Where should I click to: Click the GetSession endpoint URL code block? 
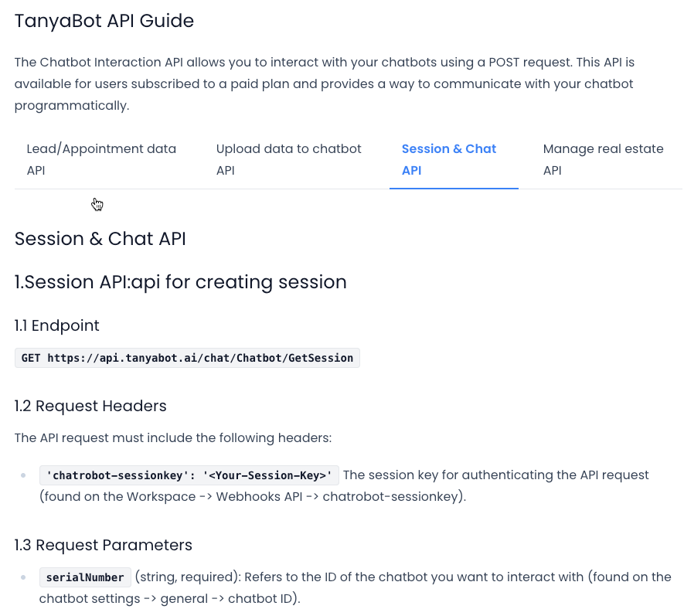tap(187, 358)
